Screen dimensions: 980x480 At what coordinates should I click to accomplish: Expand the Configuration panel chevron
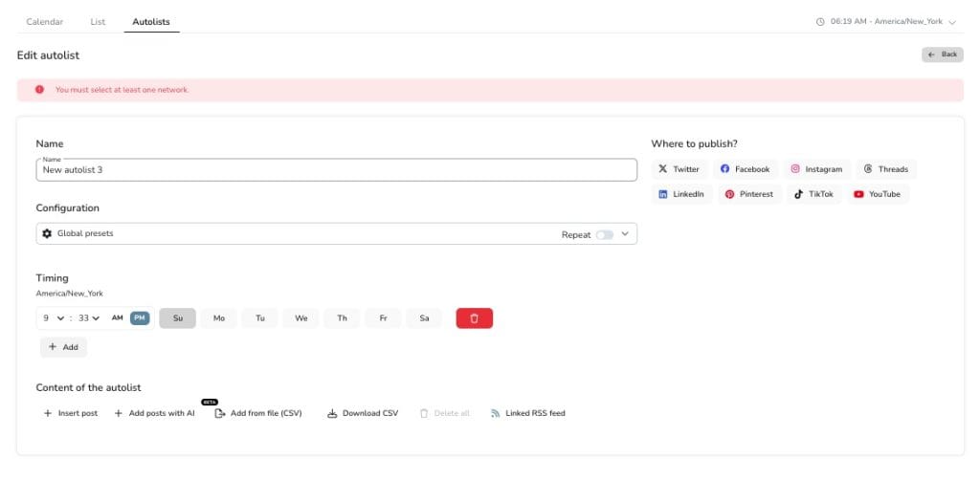pos(625,234)
